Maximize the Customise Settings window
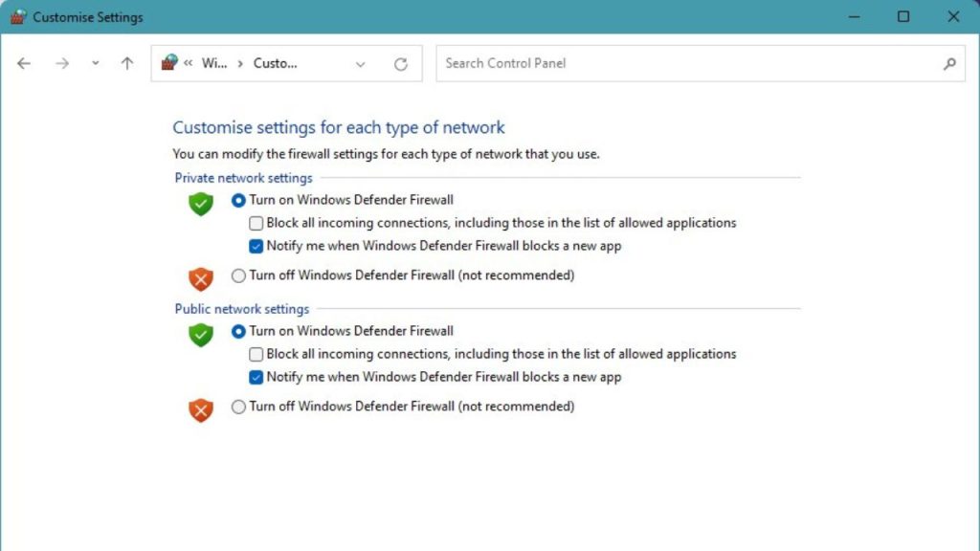This screenshot has width=980, height=551. coord(903,17)
